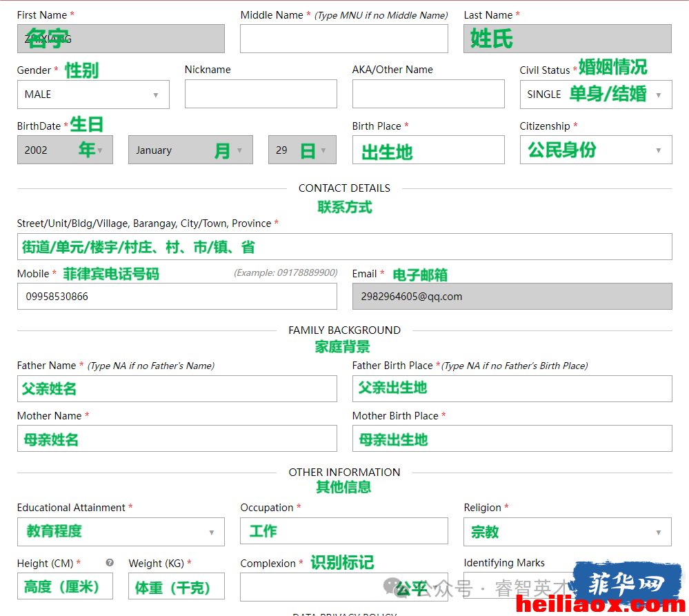Click the Father Name input field
The image size is (689, 616).
[x=177, y=388]
